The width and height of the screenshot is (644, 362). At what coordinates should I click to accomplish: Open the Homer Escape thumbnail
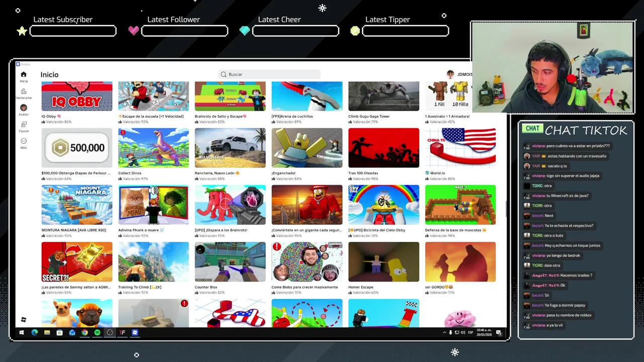click(383, 262)
